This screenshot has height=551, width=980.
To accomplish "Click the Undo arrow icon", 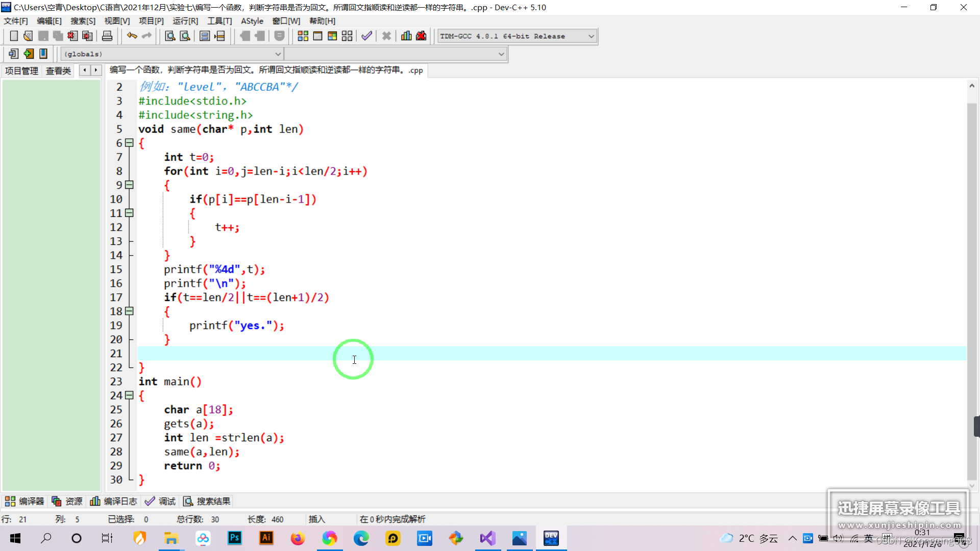I will coord(132,36).
